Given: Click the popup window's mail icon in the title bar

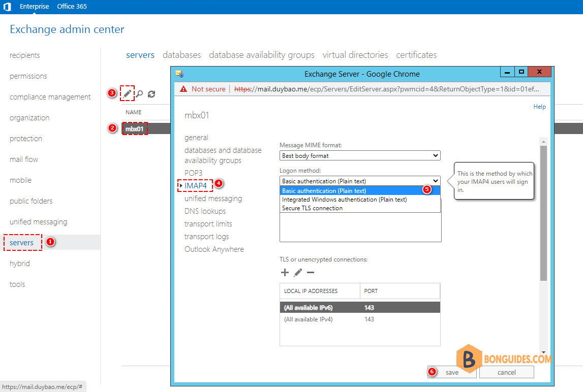Looking at the screenshot, I should pyautogui.click(x=179, y=74).
